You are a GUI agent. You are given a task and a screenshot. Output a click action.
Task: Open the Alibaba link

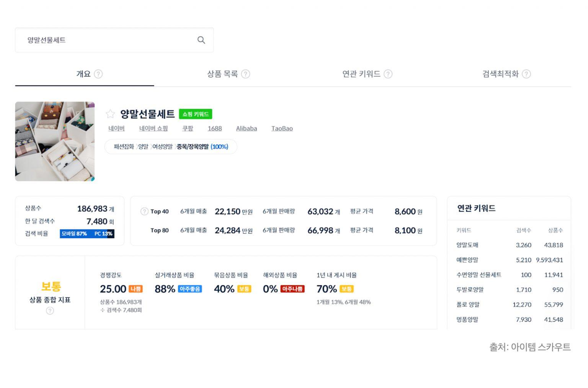[x=246, y=129]
